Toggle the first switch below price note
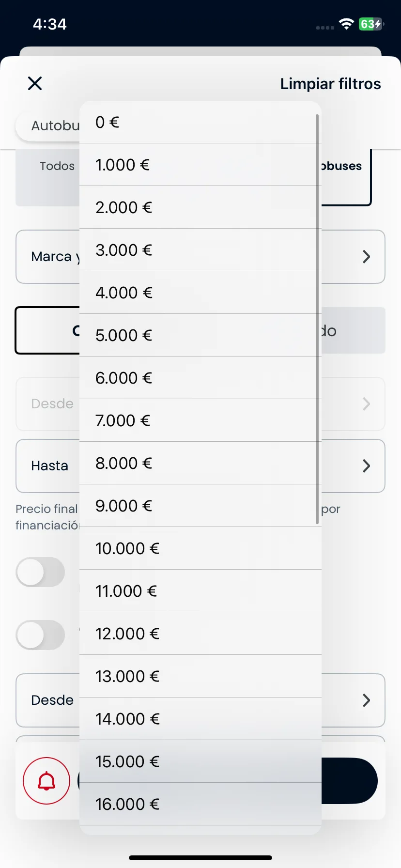Viewport: 401px width, 868px height. 41,572
